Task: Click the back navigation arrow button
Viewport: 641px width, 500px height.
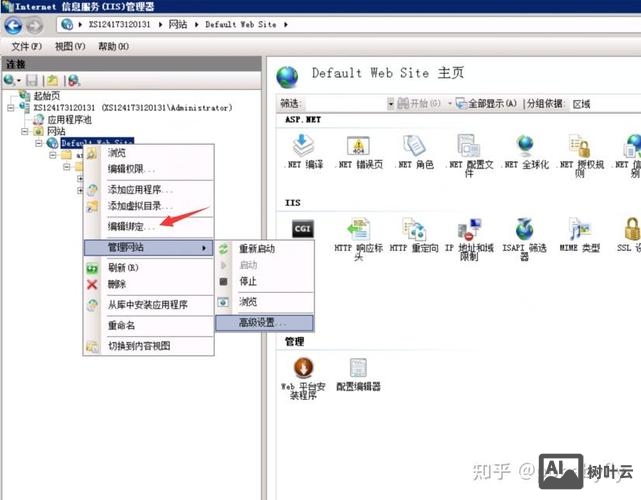Action: [13, 25]
